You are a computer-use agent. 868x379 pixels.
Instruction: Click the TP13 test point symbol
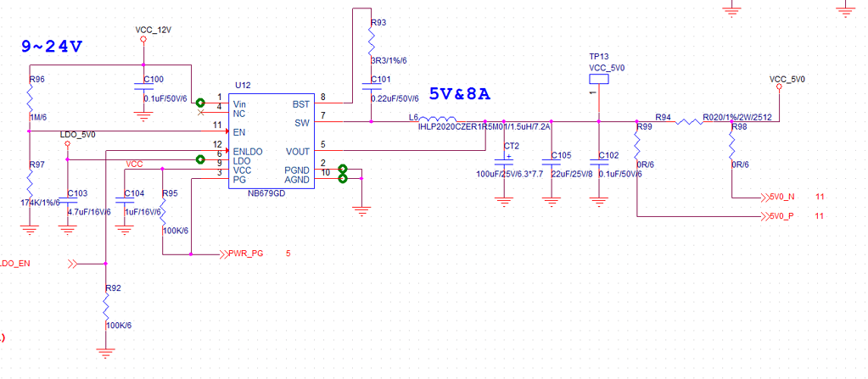pyautogui.click(x=599, y=80)
